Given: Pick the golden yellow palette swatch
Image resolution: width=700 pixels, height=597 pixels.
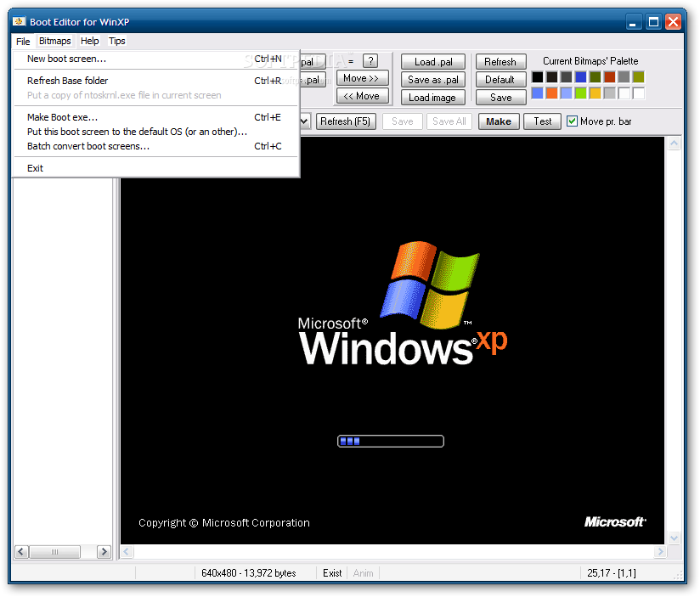Looking at the screenshot, I should [x=595, y=93].
